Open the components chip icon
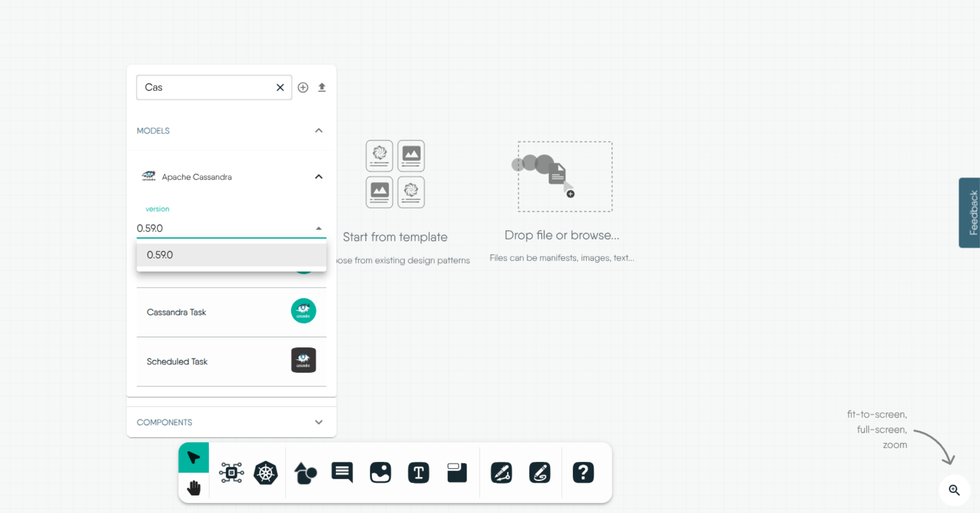The width and height of the screenshot is (980, 513). coord(231,473)
